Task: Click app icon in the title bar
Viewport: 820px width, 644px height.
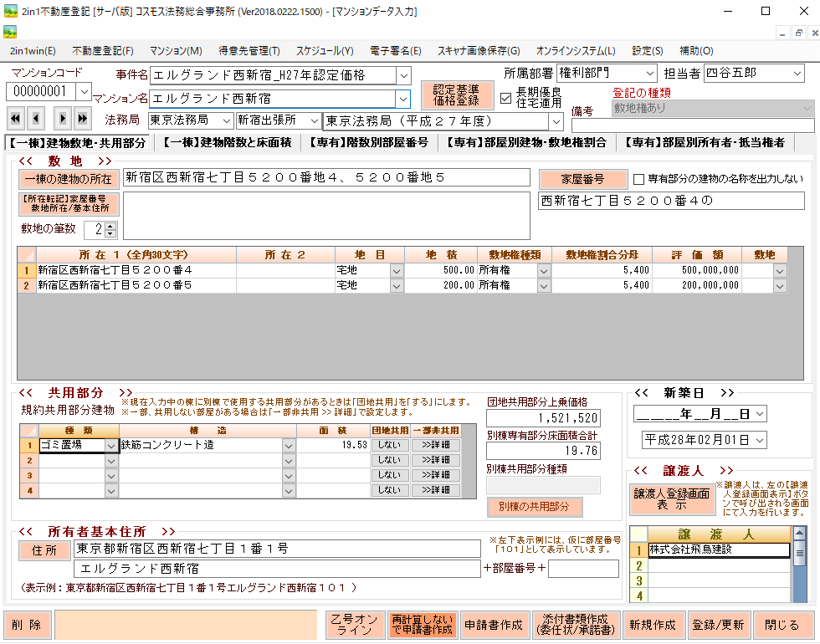Action: point(11,12)
